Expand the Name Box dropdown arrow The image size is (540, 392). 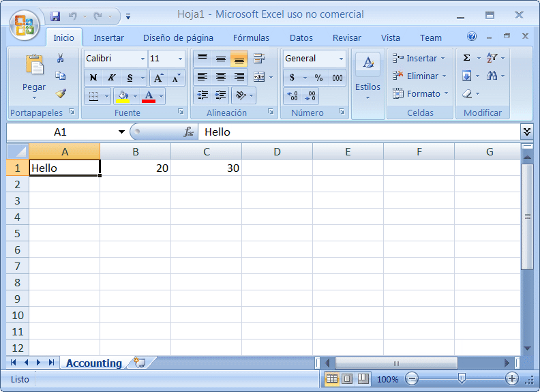121,132
